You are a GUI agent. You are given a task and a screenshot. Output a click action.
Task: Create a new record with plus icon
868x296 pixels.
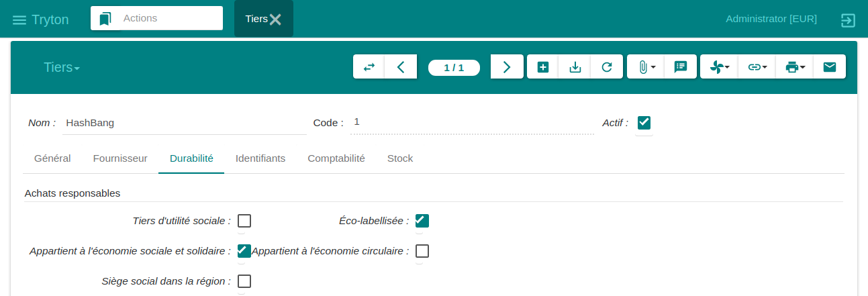(x=543, y=67)
